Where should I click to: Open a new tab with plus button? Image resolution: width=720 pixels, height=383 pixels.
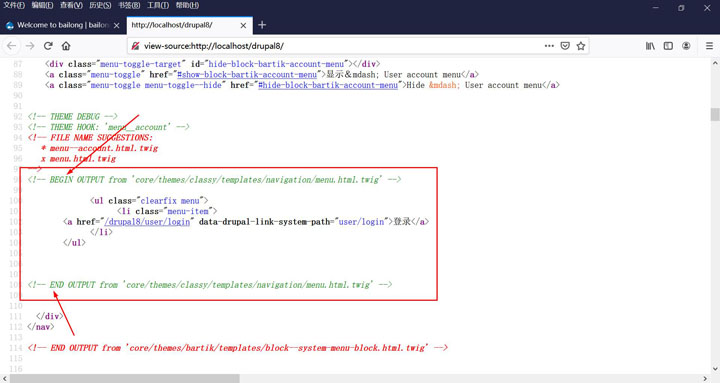[262, 25]
